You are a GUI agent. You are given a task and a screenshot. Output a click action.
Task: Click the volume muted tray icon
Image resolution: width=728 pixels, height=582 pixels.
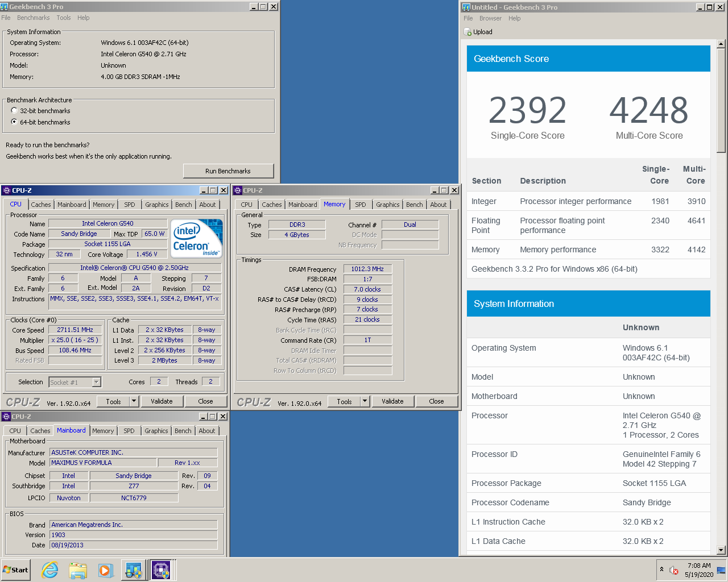coord(674,570)
